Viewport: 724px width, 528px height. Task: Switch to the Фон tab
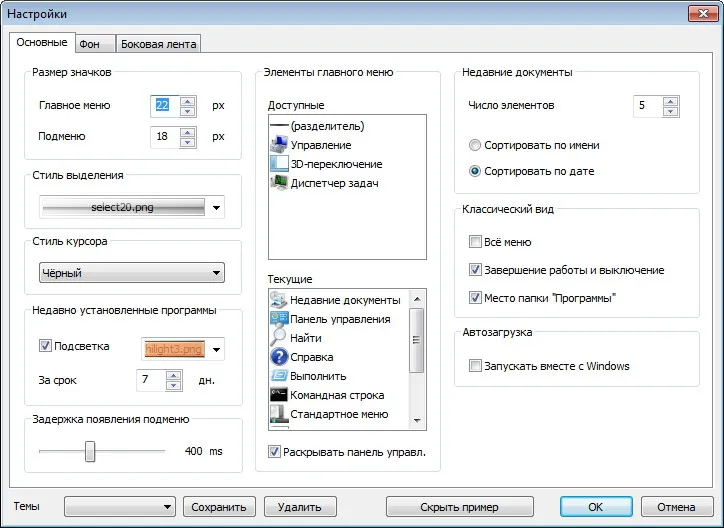click(95, 44)
